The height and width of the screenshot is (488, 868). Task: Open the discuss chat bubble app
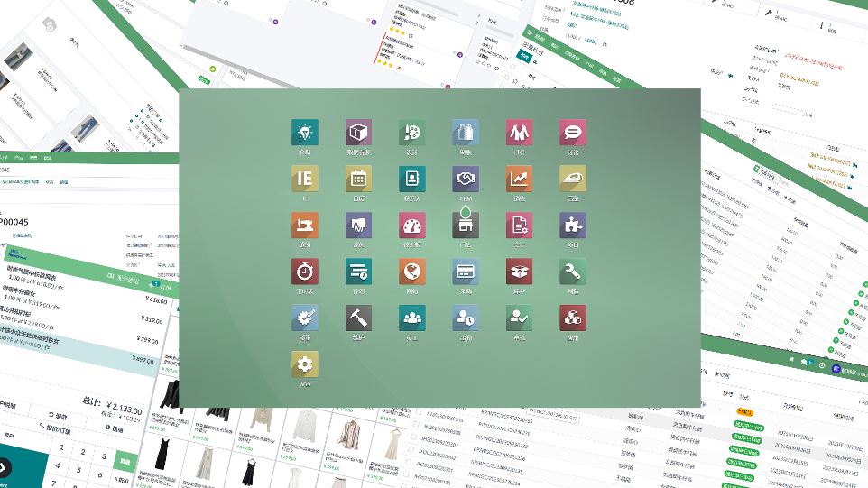tap(572, 133)
